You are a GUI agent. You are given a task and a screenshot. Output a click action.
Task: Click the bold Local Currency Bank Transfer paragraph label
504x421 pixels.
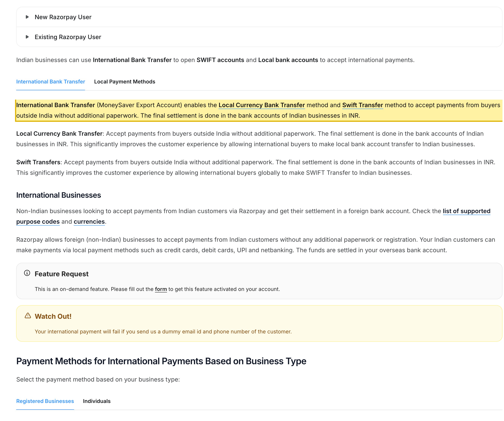pyautogui.click(x=59, y=134)
